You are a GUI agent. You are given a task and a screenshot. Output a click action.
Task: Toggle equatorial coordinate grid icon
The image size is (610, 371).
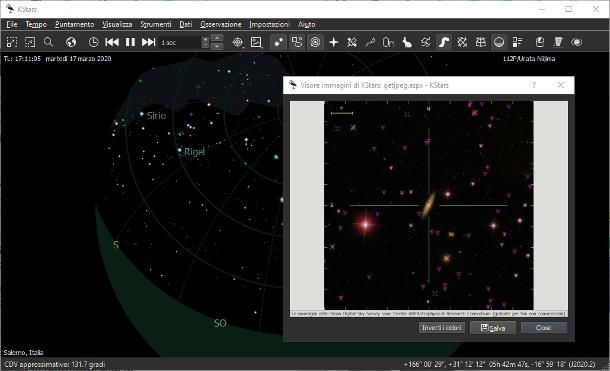pos(462,42)
